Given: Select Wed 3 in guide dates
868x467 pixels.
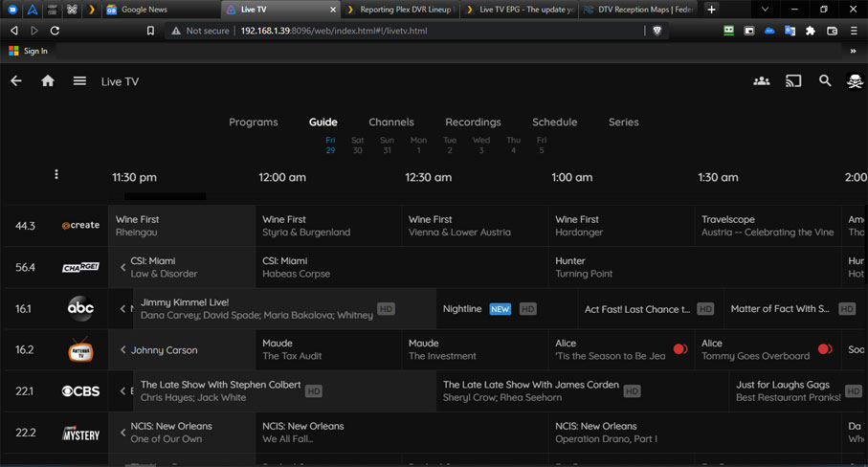Looking at the screenshot, I should click(x=481, y=145).
